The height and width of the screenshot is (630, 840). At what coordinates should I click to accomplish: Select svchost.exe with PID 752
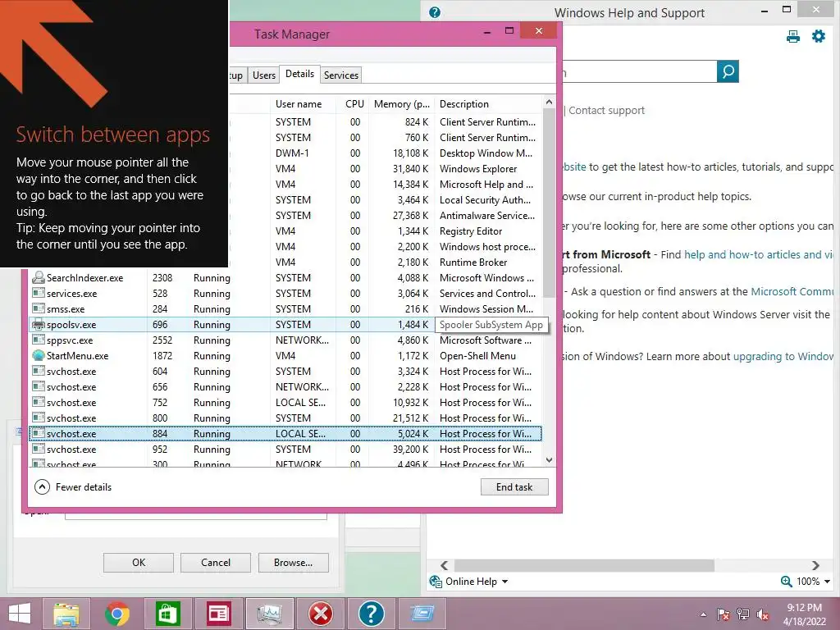[285, 402]
